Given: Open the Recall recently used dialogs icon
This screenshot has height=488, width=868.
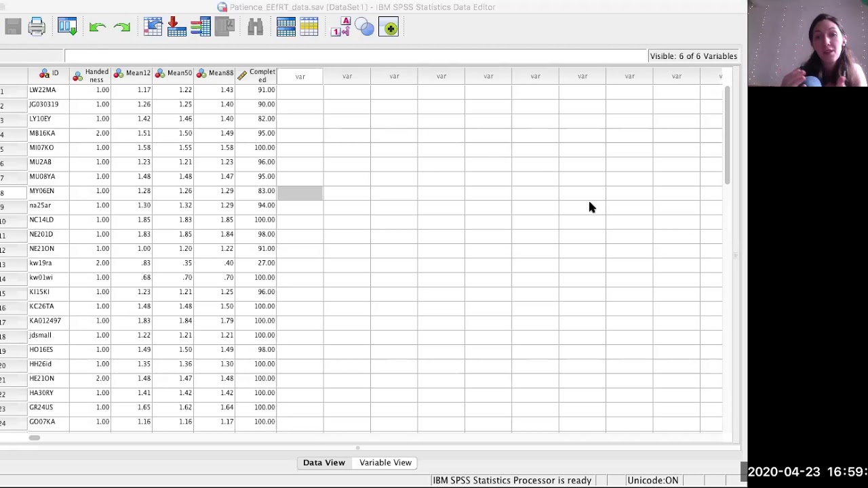Looking at the screenshot, I should [x=67, y=27].
